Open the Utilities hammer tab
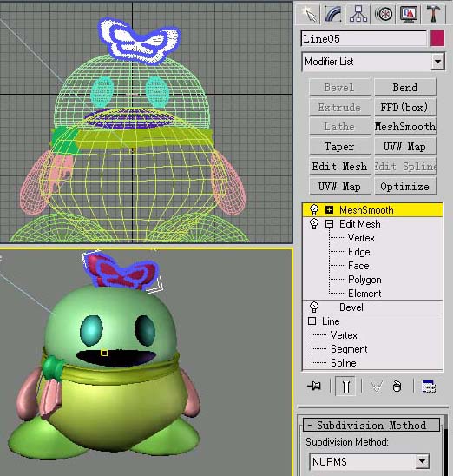This screenshot has height=476, width=453. (433, 14)
